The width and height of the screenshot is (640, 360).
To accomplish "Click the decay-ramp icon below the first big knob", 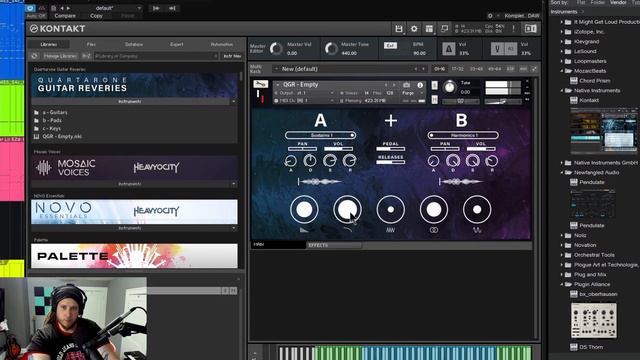I will tap(304, 230).
